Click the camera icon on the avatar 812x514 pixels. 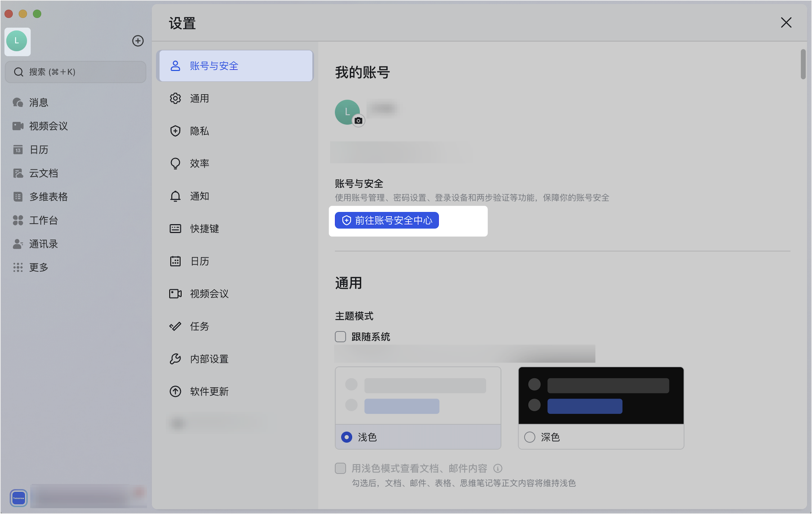tap(358, 121)
